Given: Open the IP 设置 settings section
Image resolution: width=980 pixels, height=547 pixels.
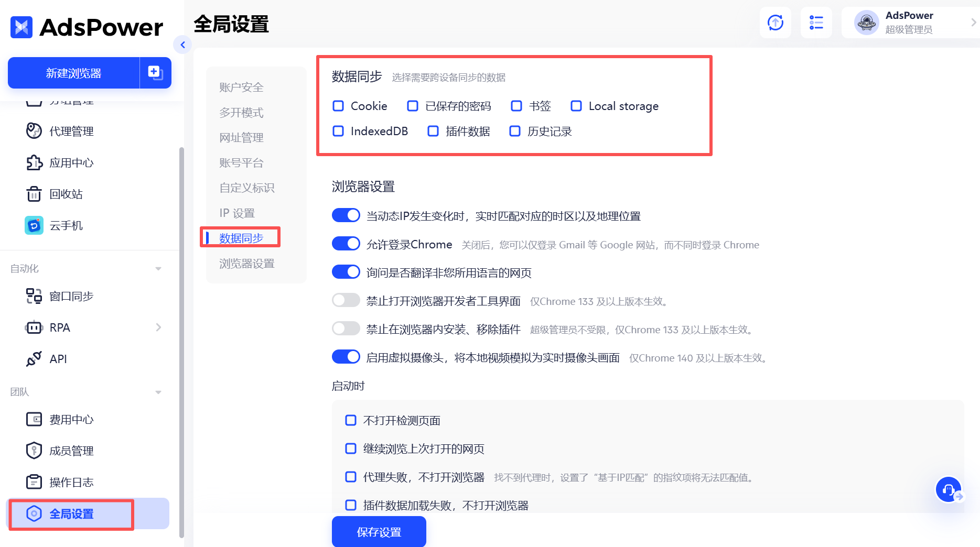Looking at the screenshot, I should pyautogui.click(x=237, y=213).
